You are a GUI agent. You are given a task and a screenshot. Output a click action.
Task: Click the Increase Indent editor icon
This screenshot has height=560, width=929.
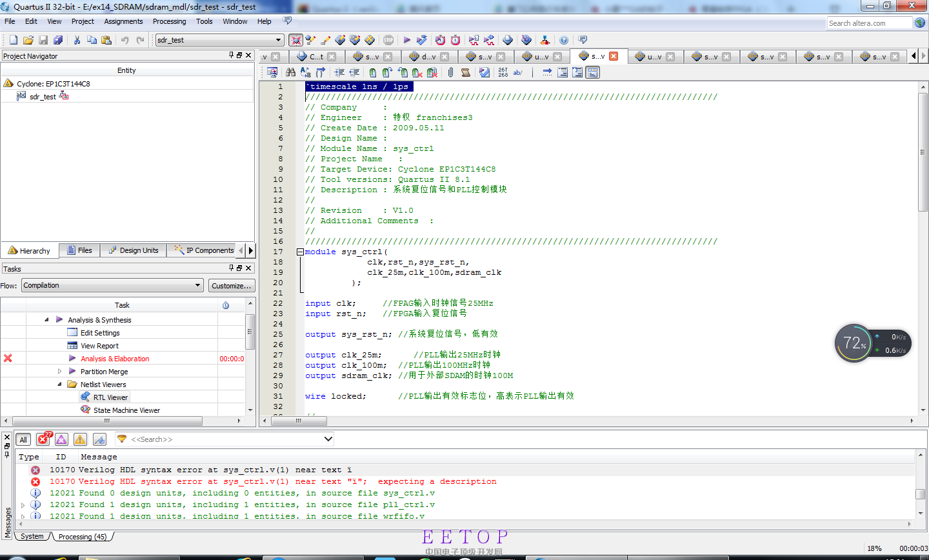pyautogui.click(x=339, y=73)
